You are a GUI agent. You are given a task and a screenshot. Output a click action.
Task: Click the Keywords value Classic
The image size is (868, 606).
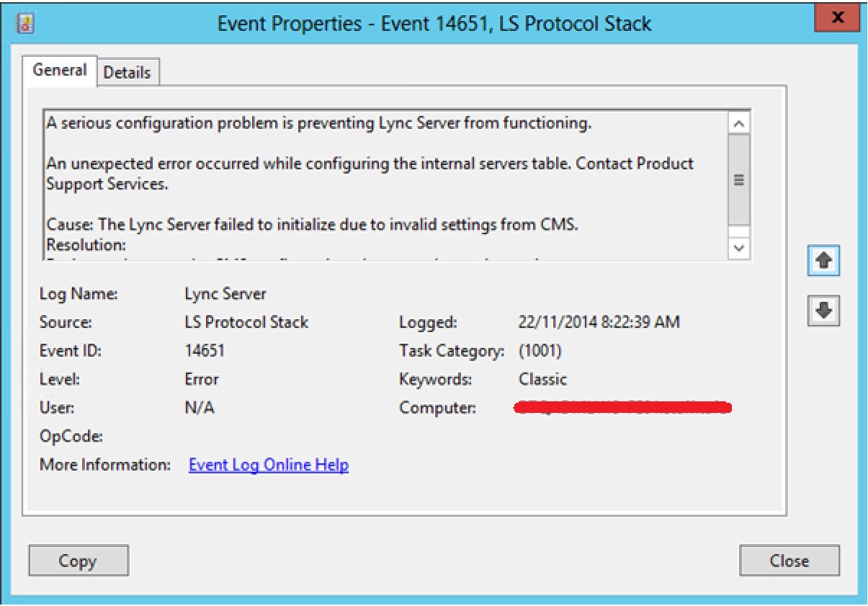click(542, 380)
